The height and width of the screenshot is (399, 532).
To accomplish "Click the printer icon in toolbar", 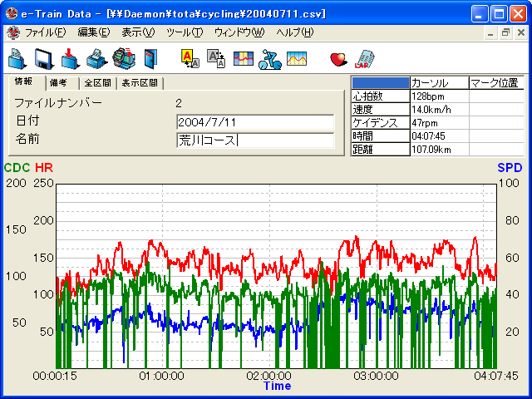I will [x=96, y=58].
